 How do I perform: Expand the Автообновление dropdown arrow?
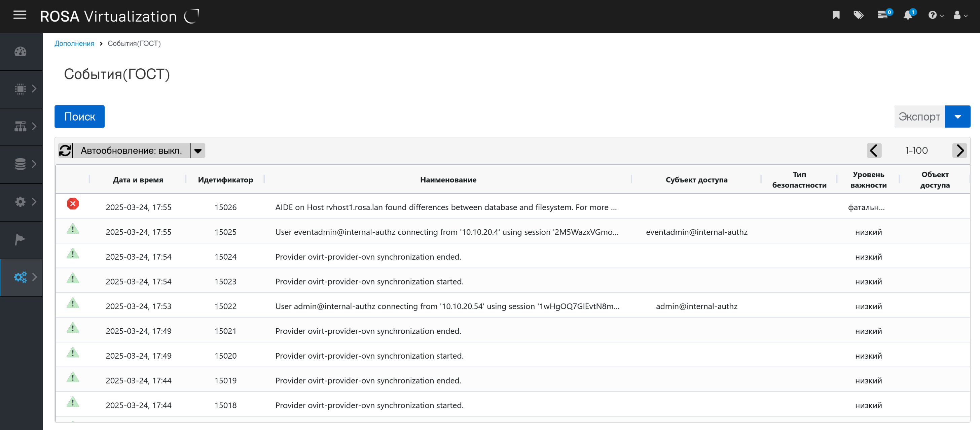click(198, 151)
